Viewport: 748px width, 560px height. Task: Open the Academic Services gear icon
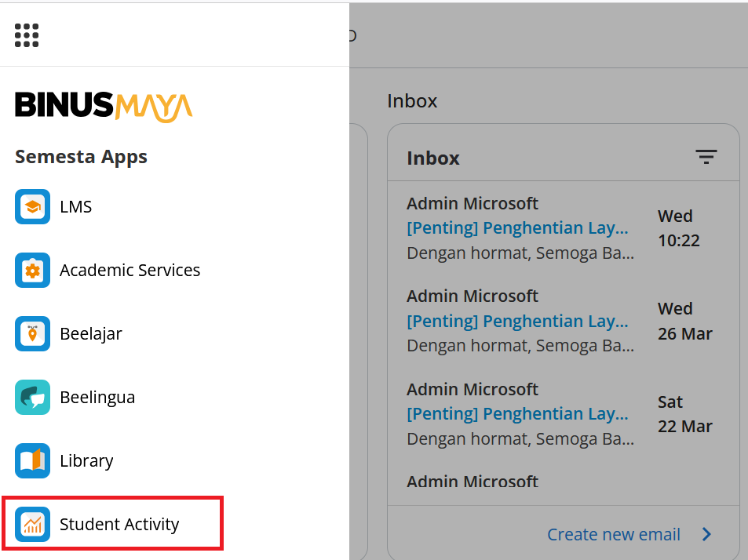(32, 271)
